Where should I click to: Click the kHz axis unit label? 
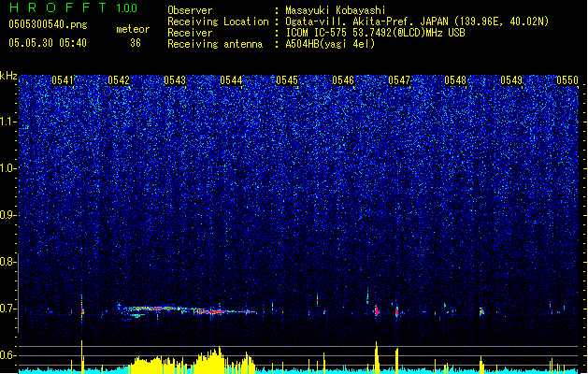8,76
